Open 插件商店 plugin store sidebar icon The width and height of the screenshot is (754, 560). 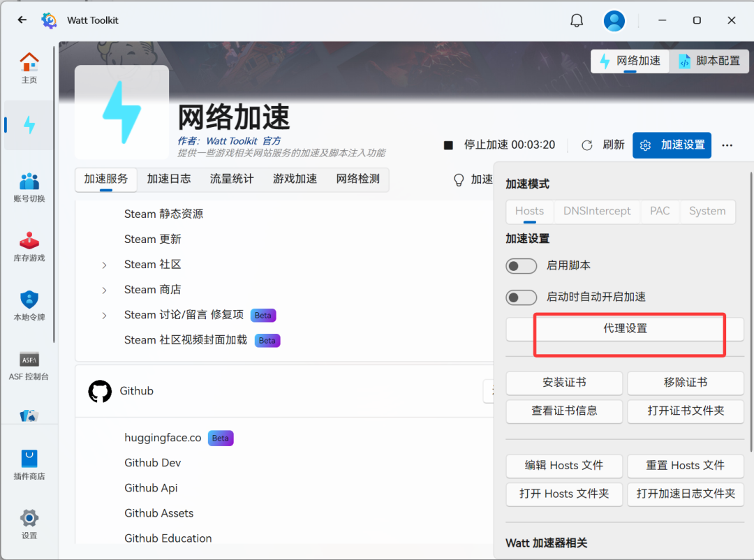point(29,465)
